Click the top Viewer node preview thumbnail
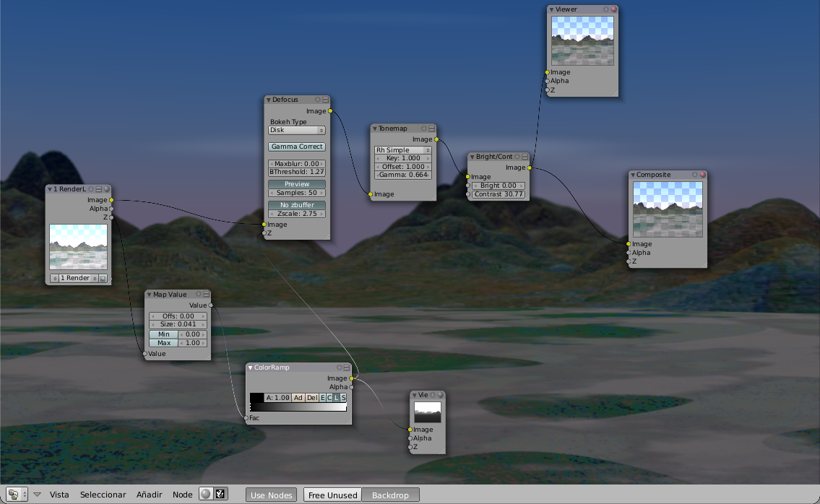The width and height of the screenshot is (820, 504). [582, 40]
